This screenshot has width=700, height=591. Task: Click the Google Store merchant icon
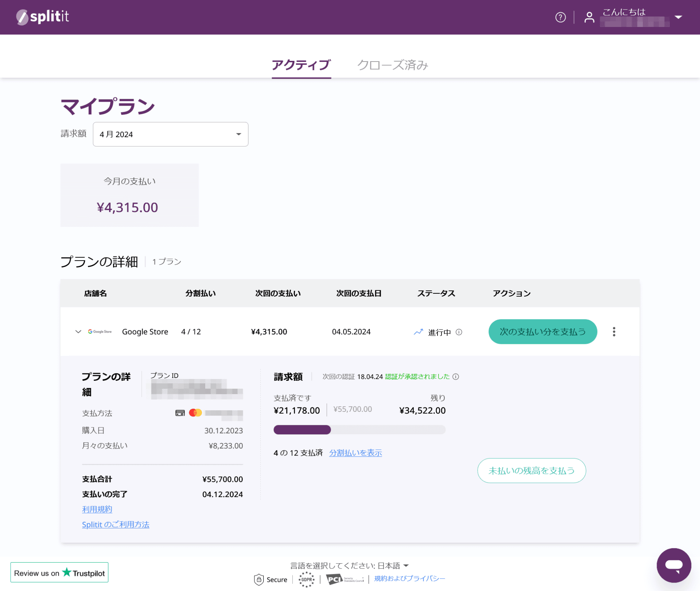[x=100, y=332]
